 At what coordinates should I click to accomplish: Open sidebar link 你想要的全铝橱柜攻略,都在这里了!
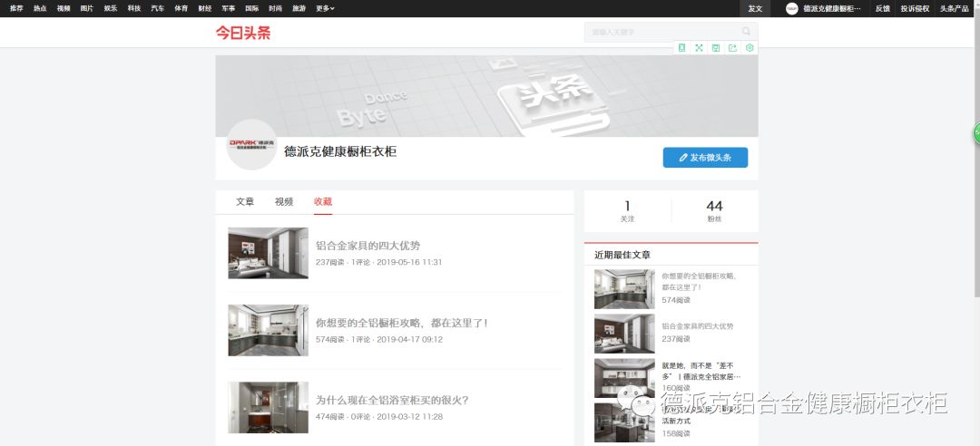click(699, 281)
